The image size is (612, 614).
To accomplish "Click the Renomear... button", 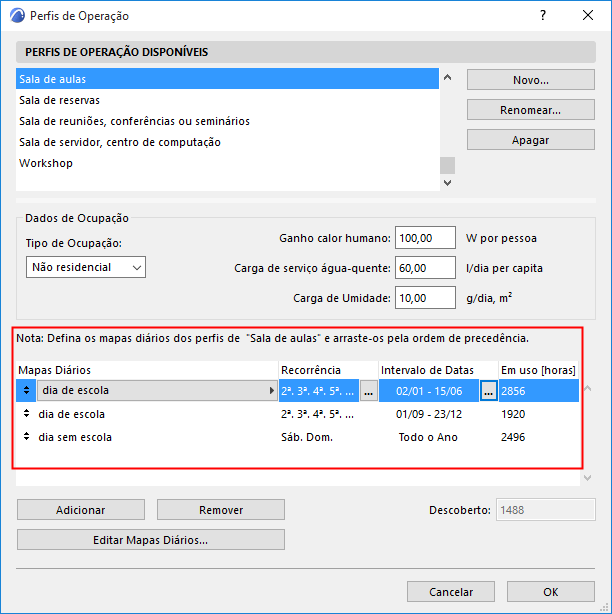I will (531, 110).
